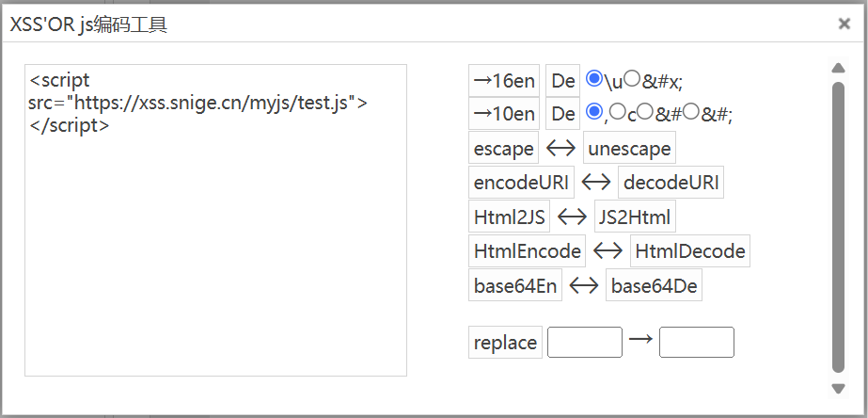Click the De button beside →16en
The image size is (868, 418).
[562, 81]
